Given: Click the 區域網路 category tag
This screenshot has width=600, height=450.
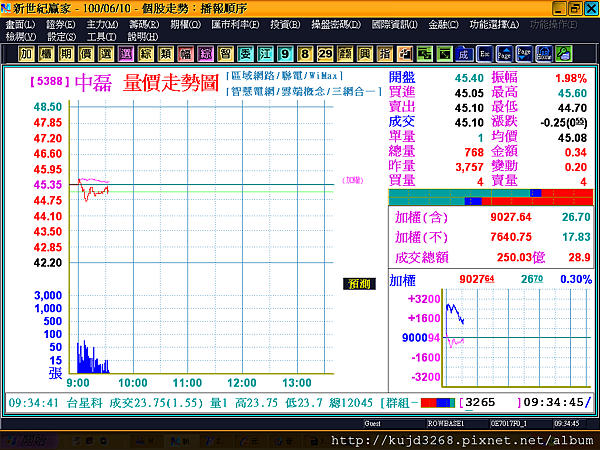Looking at the screenshot, I should [x=253, y=76].
